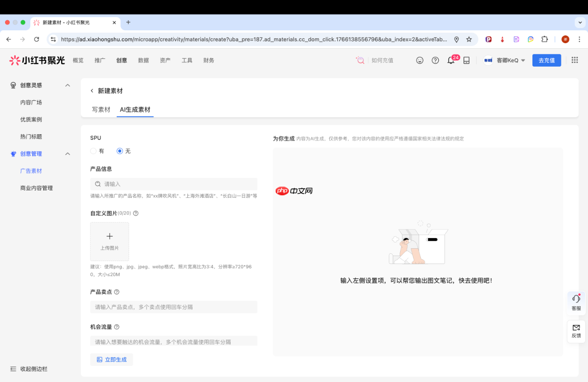This screenshot has height=382, width=588.
Task: Click the tablet device icon in header
Action: click(x=466, y=60)
